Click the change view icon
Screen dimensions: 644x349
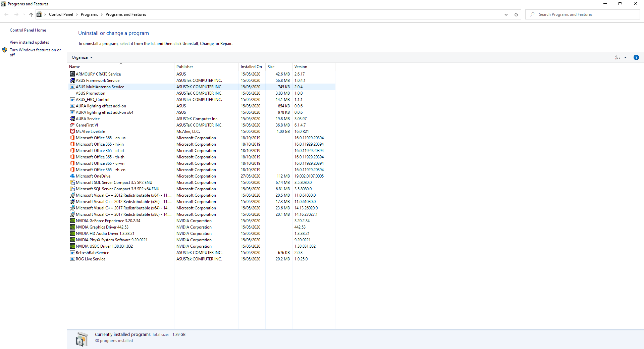(x=618, y=57)
